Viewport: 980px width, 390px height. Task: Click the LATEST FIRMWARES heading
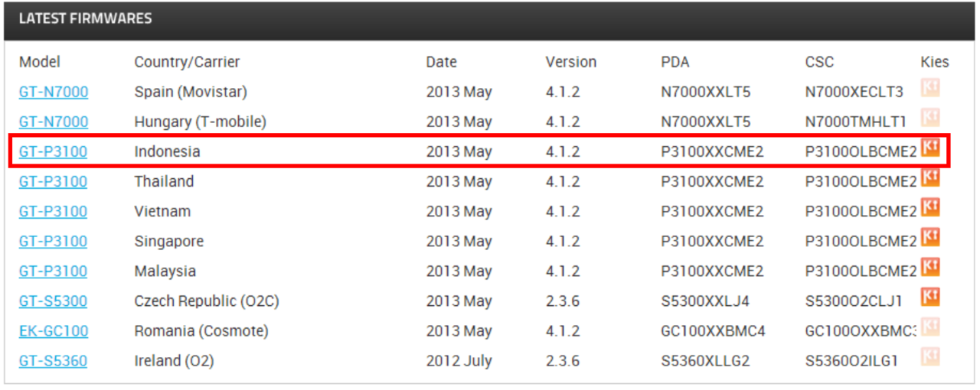click(85, 18)
